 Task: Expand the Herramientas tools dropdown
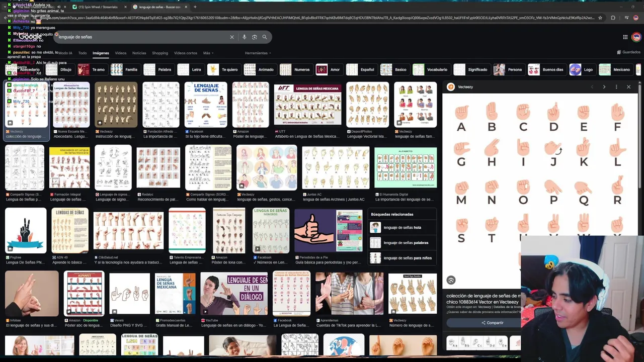(x=258, y=53)
